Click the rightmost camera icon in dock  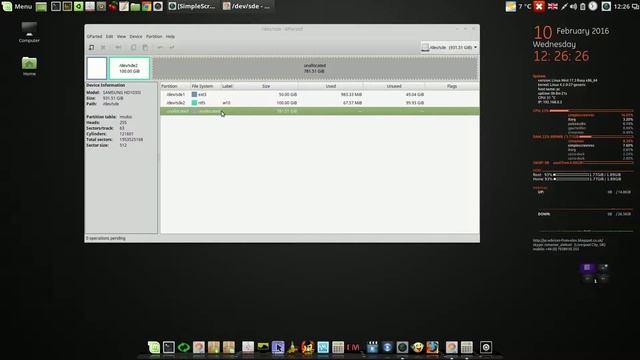pyautogui.click(x=486, y=347)
